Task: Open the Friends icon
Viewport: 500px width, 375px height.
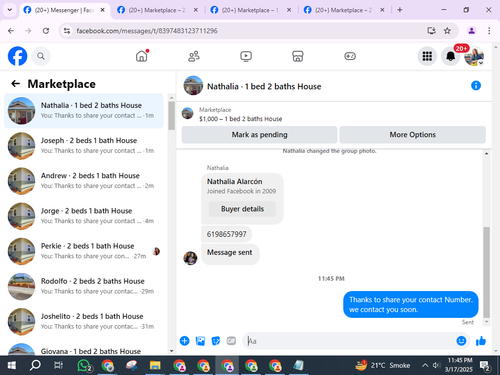Action: [x=194, y=56]
